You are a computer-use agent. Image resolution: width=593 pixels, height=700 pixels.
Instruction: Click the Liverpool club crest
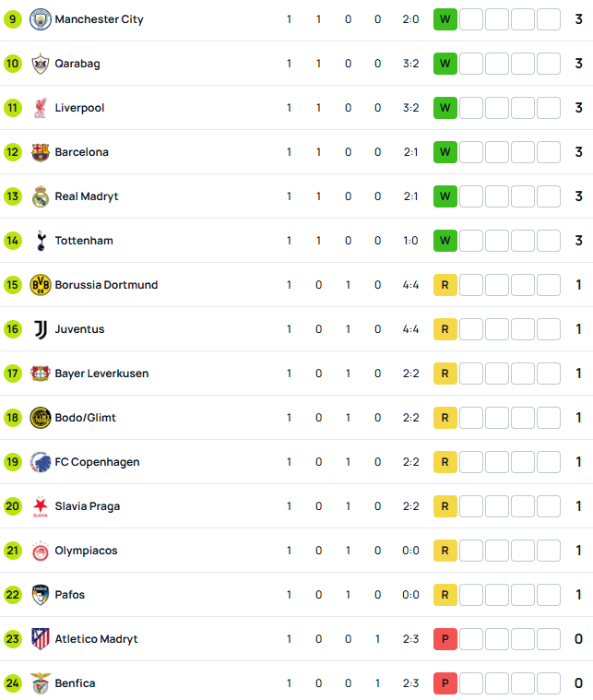click(x=41, y=108)
